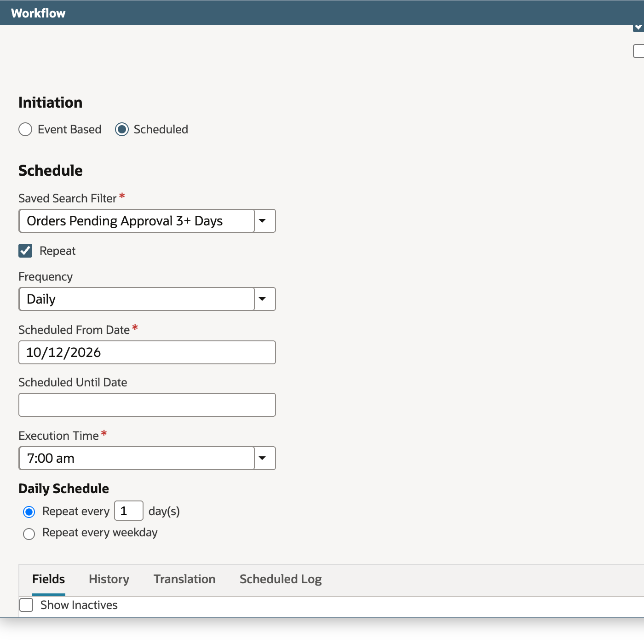Enable the Show Inactives checkbox
Viewport: 644px width, 644px height.
coord(26,605)
